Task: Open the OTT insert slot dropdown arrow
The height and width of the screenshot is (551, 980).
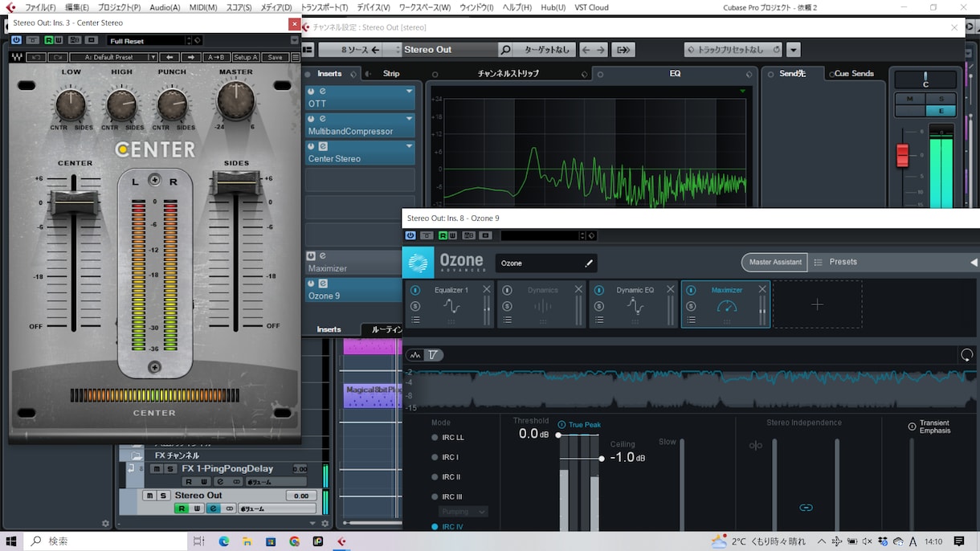Action: pyautogui.click(x=409, y=92)
